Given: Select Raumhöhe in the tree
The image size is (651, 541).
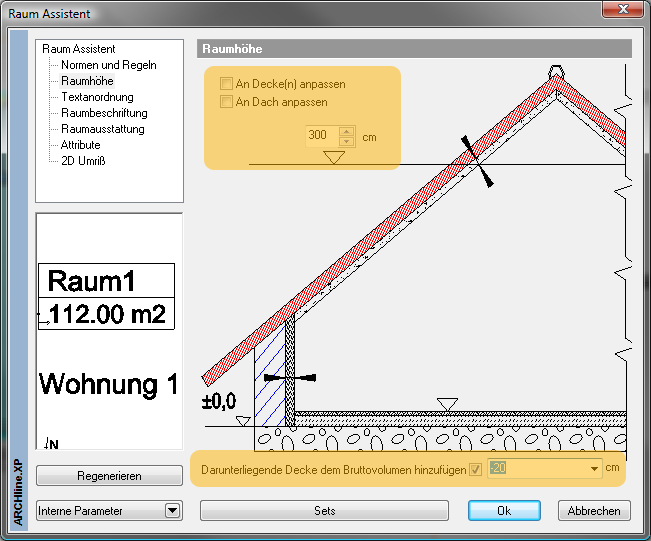Looking at the screenshot, I should click(x=87, y=81).
